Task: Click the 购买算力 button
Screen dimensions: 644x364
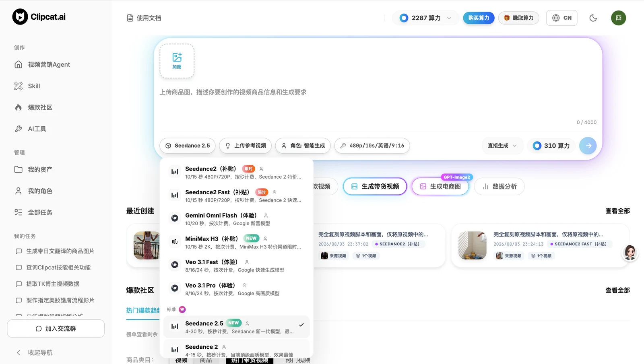Action: pyautogui.click(x=479, y=18)
